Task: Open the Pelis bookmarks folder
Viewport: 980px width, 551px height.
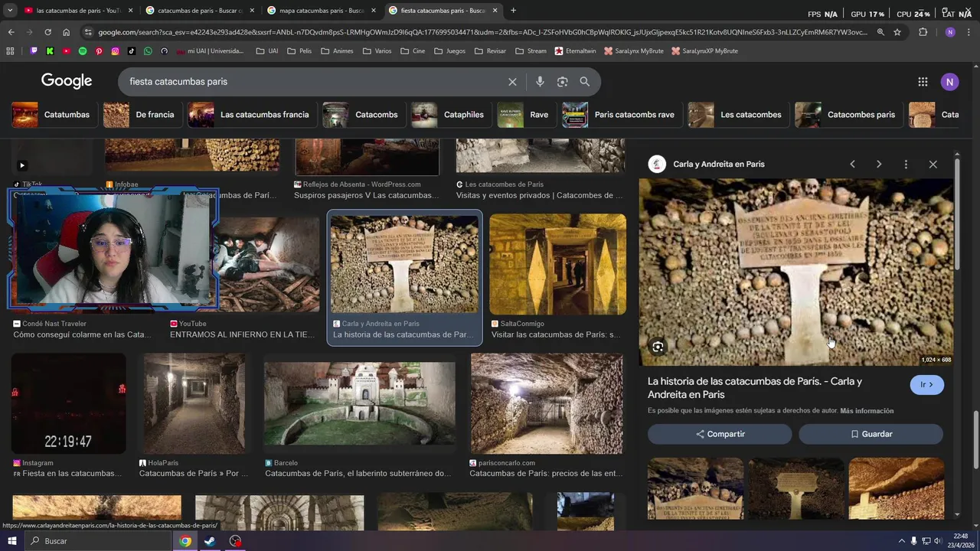Action: click(299, 51)
